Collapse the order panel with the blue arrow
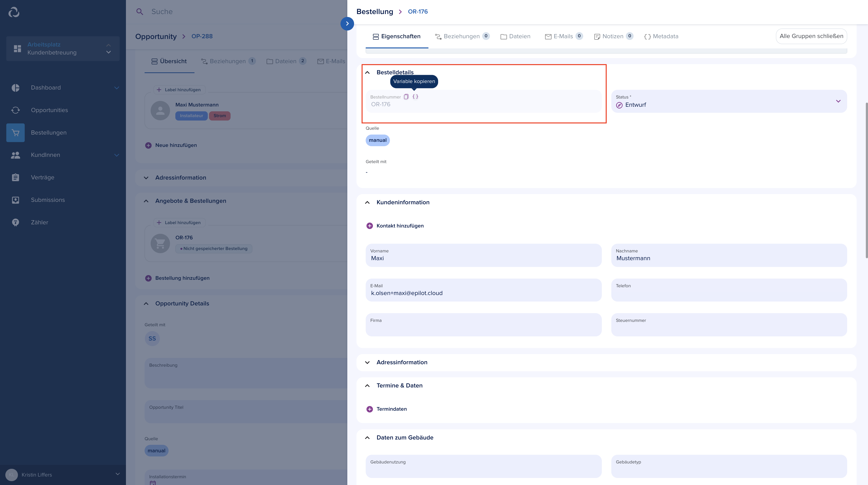Viewport: 868px width, 485px height. point(347,23)
